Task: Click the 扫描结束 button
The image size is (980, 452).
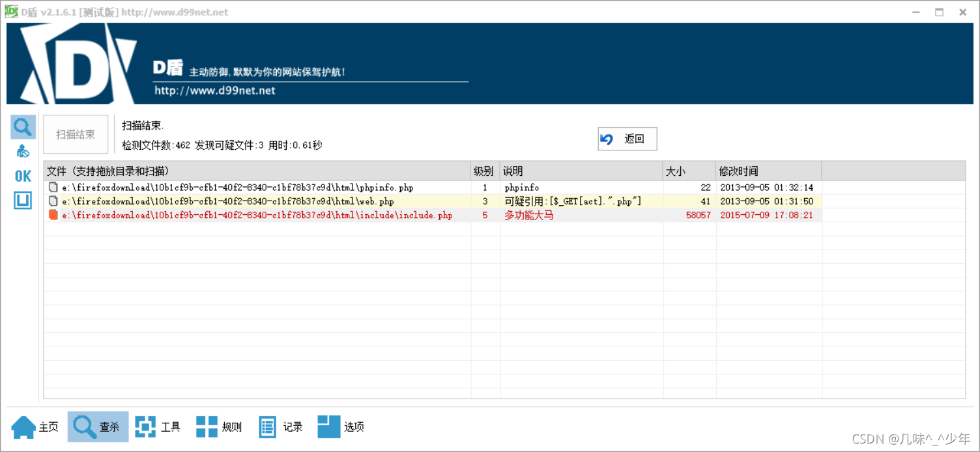Action: point(76,135)
